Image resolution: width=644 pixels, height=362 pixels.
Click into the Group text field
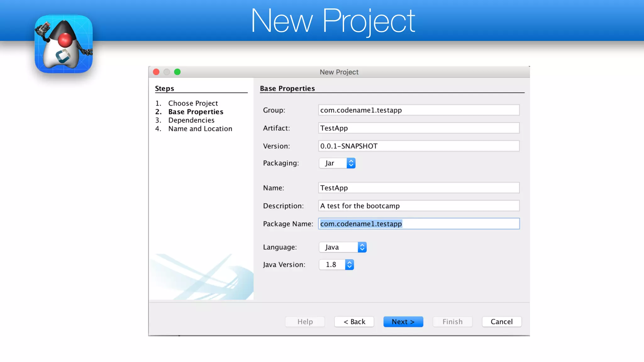[419, 110]
